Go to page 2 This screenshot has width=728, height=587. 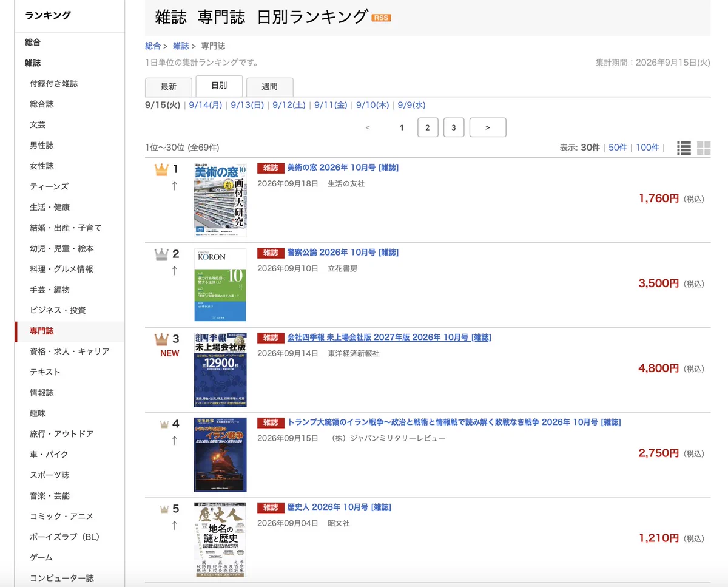(x=428, y=127)
